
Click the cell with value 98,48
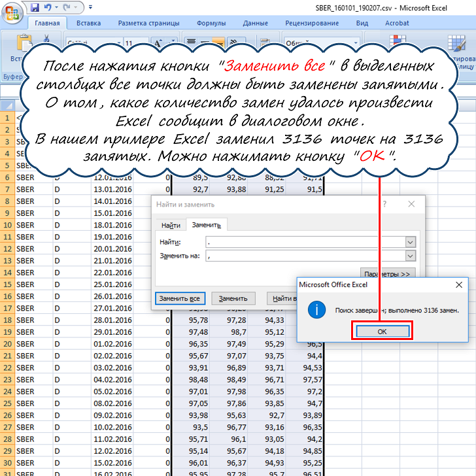click(191, 380)
